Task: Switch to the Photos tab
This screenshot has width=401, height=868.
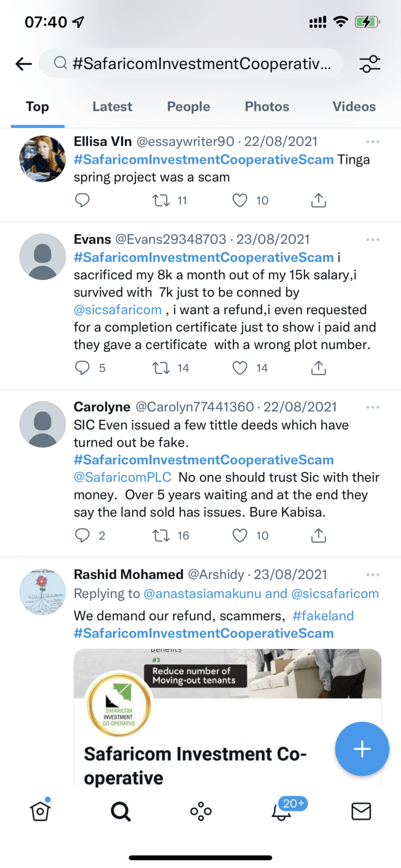Action: point(267,107)
